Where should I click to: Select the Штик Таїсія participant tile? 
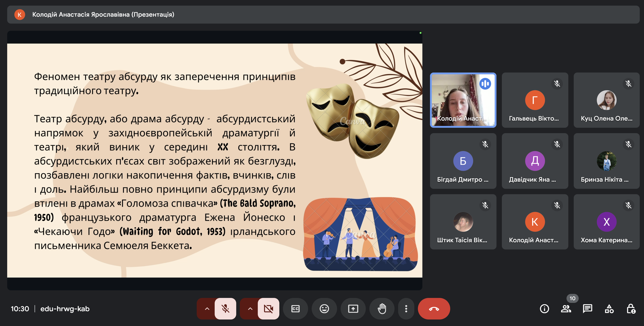tap(463, 222)
